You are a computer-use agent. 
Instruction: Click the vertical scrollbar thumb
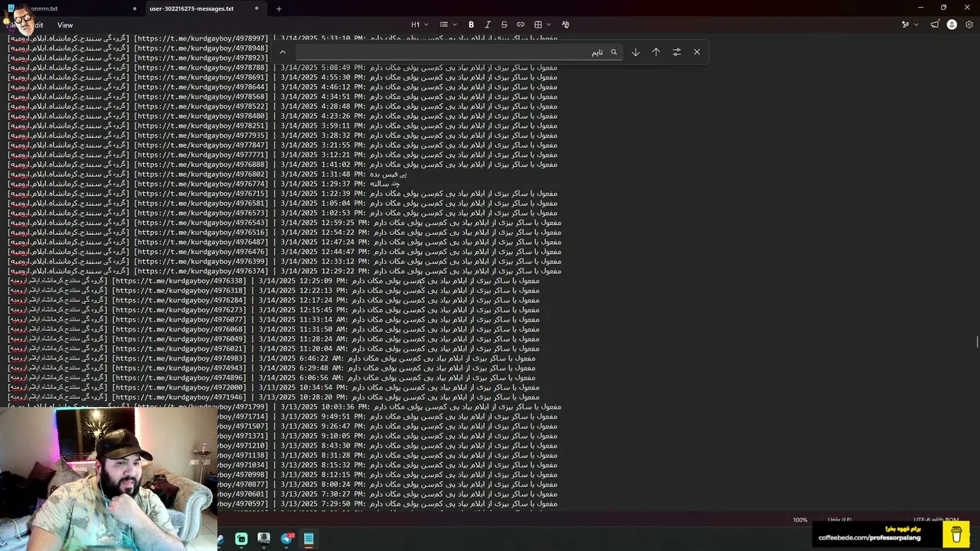click(x=977, y=341)
